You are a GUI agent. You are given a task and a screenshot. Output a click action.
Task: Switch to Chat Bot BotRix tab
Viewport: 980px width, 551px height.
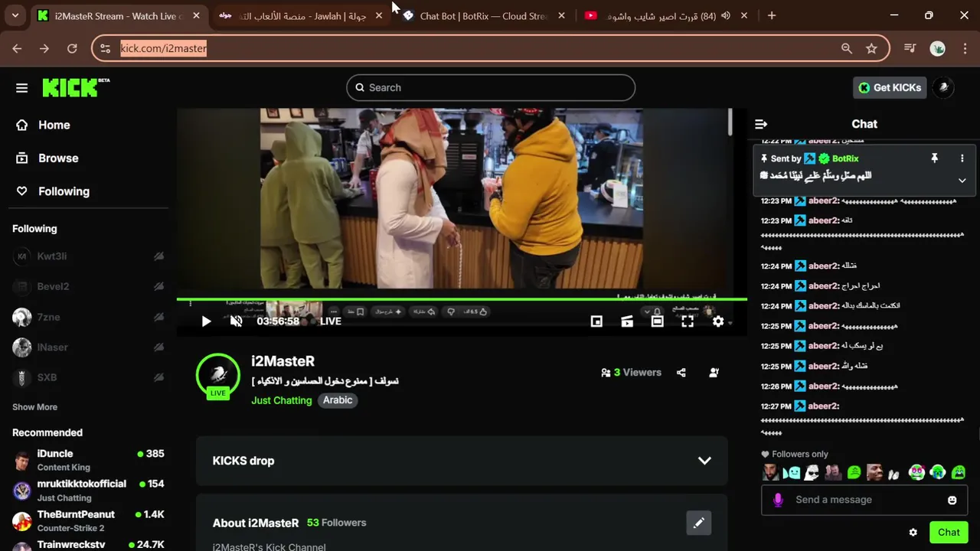click(x=484, y=15)
